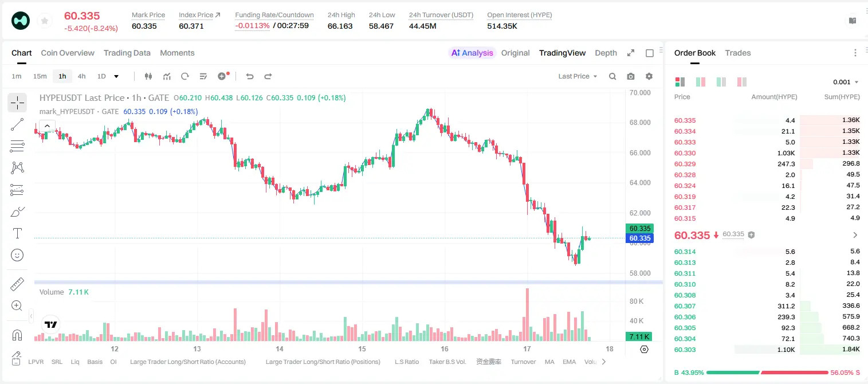The image size is (868, 384).
Task: Undo the last chart action
Action: (x=249, y=76)
